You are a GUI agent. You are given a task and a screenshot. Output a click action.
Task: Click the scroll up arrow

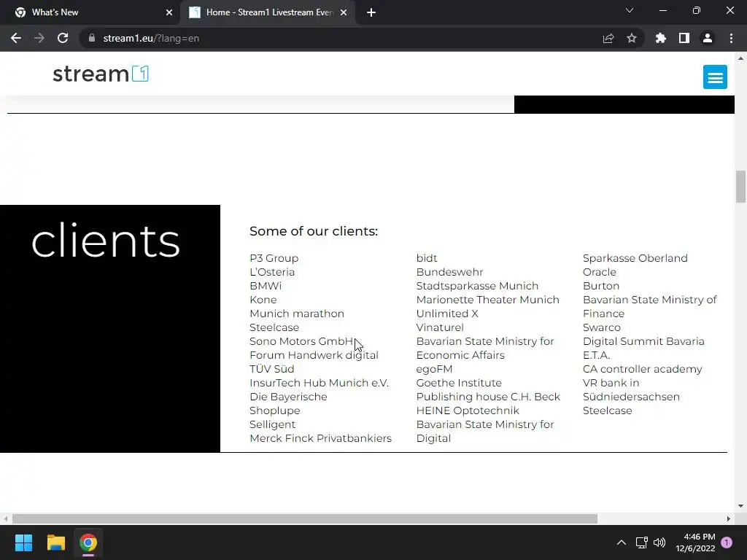tap(740, 58)
